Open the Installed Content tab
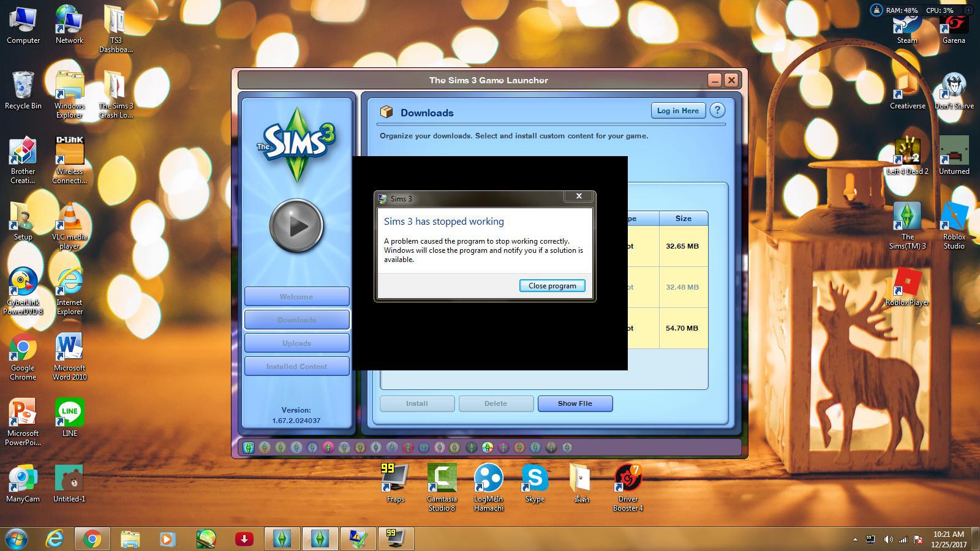 coord(296,367)
